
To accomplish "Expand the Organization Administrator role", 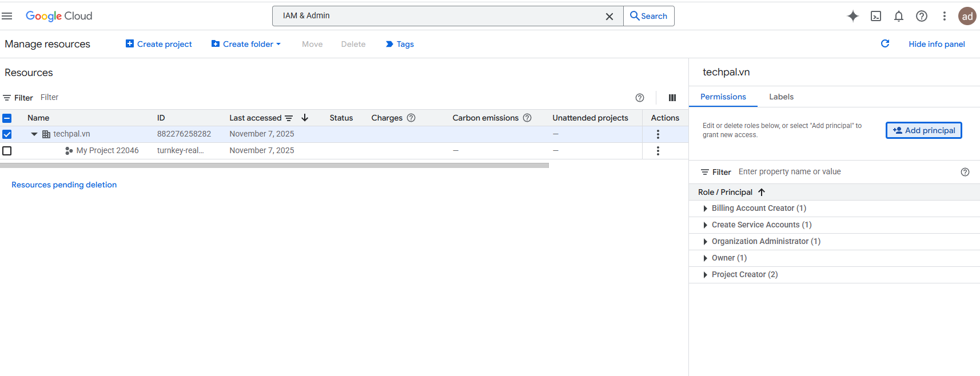I will point(705,242).
